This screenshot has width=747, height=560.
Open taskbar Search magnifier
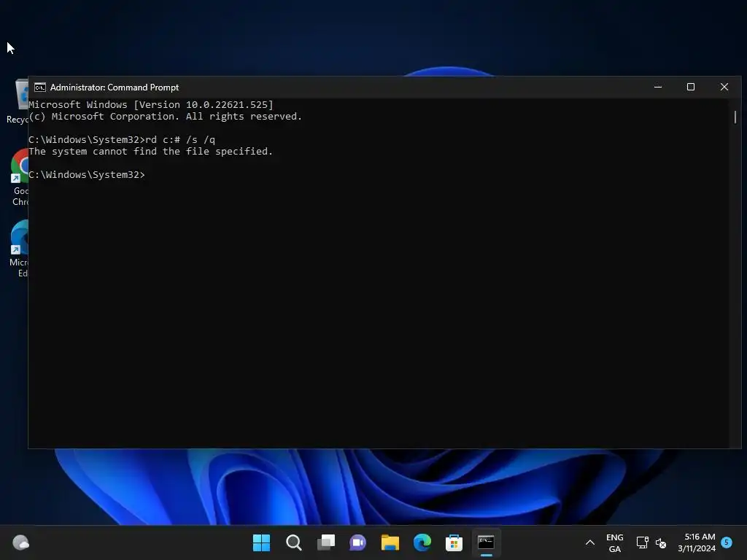[x=293, y=542]
